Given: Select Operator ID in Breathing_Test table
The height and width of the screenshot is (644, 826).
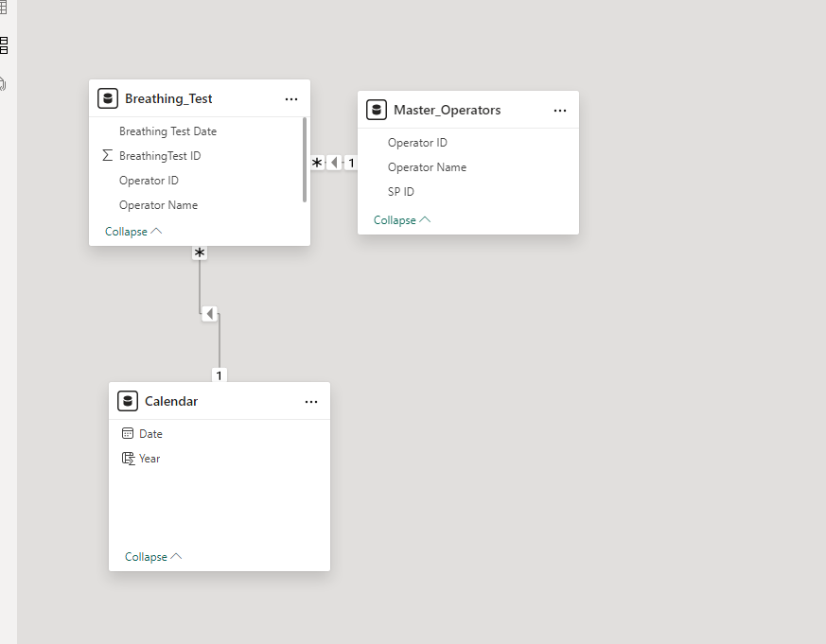Looking at the screenshot, I should 149,181.
